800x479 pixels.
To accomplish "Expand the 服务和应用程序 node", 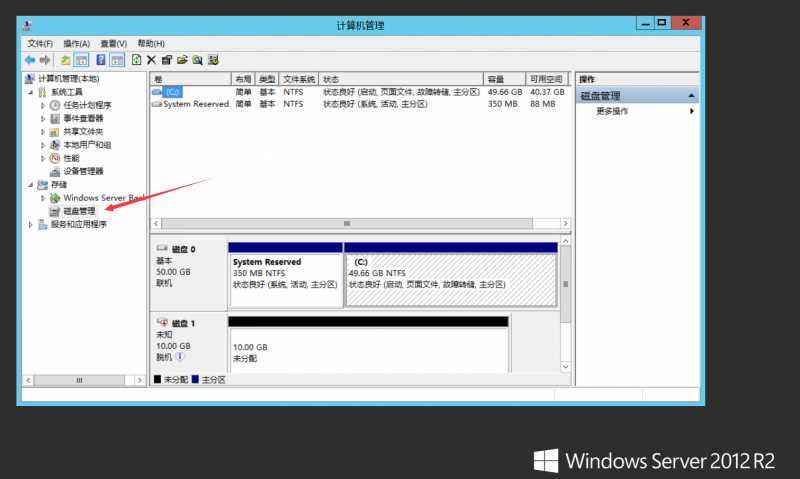I will pyautogui.click(x=31, y=225).
